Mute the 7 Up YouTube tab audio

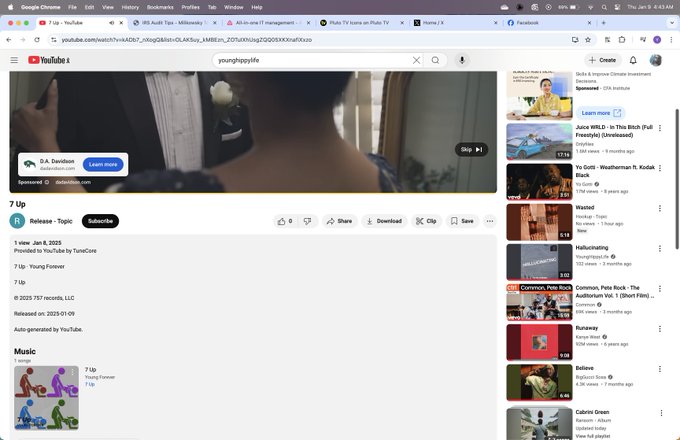coord(111,23)
